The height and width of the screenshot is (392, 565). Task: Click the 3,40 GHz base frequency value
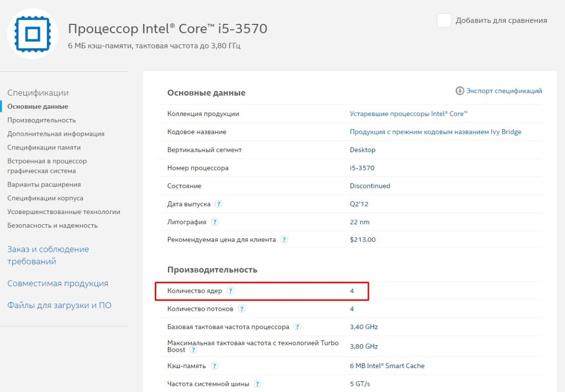click(363, 327)
